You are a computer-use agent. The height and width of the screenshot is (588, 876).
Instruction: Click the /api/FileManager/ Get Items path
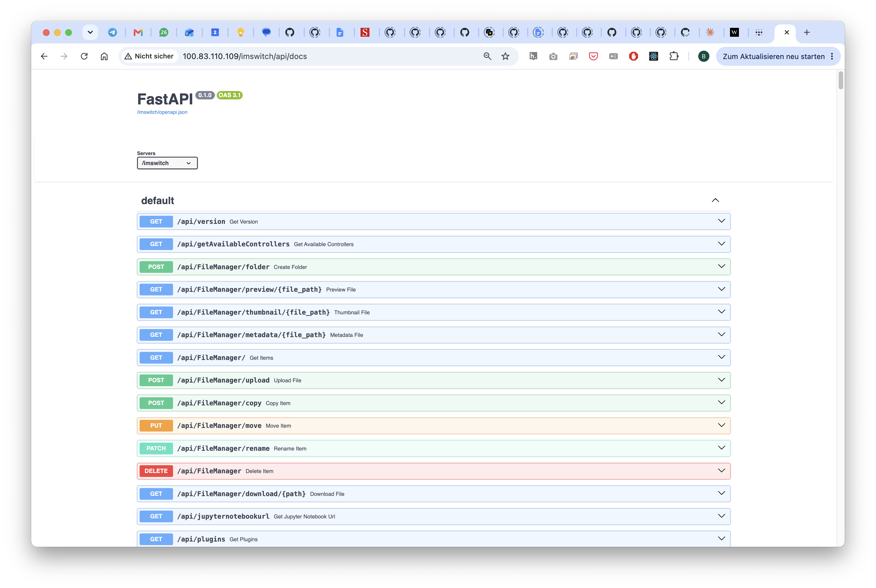211,358
